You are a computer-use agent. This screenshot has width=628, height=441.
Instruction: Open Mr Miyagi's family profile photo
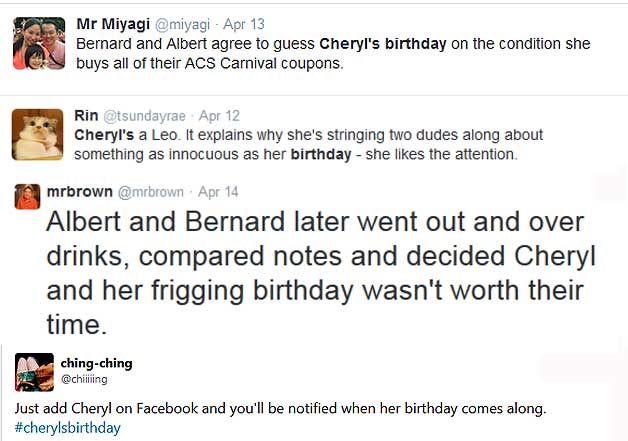coord(39,43)
